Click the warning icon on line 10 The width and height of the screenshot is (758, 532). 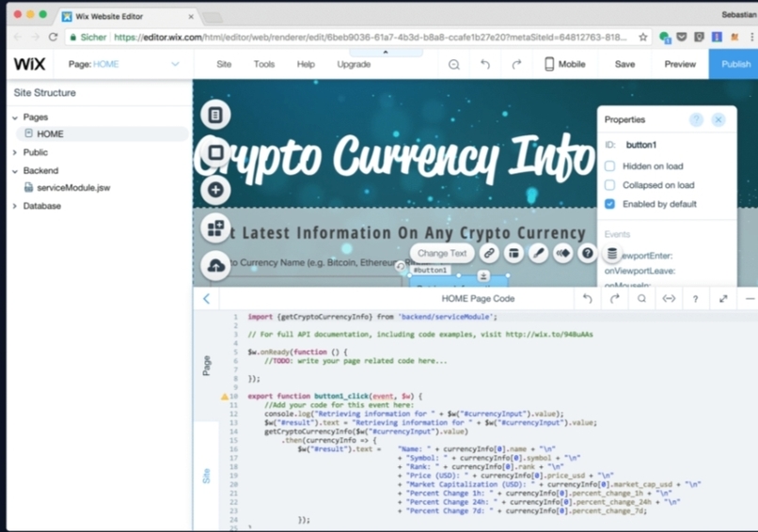point(225,397)
